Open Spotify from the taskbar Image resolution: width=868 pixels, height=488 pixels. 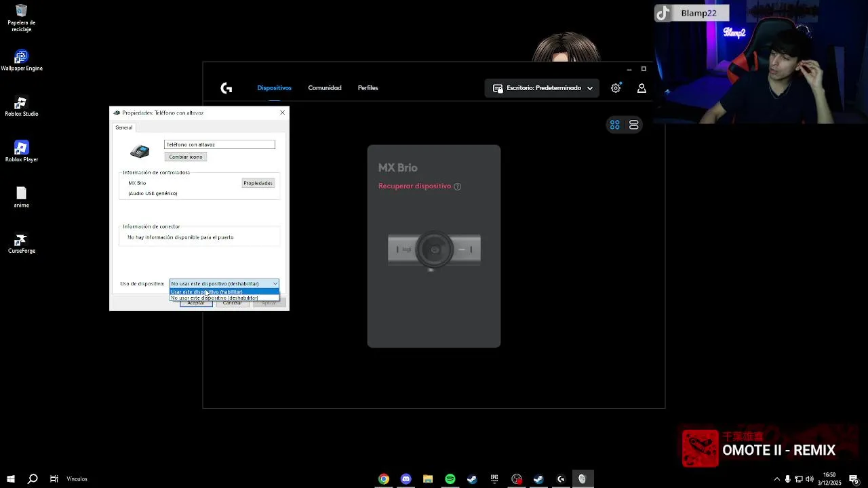450,479
